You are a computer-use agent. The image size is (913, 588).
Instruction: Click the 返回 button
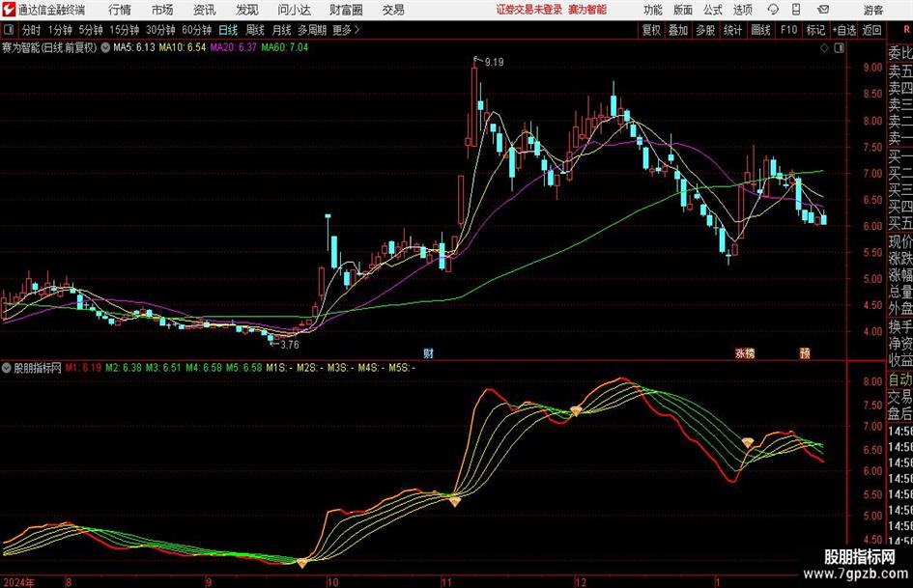[871, 30]
